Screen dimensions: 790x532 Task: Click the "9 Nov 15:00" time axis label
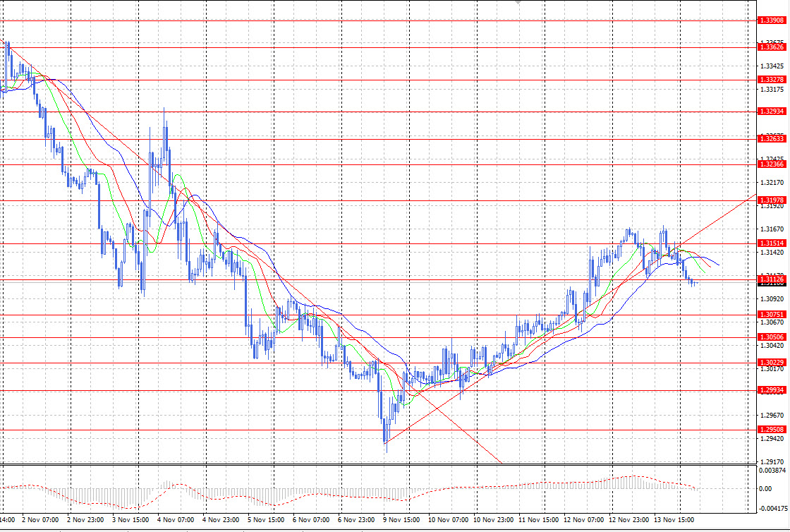401,519
